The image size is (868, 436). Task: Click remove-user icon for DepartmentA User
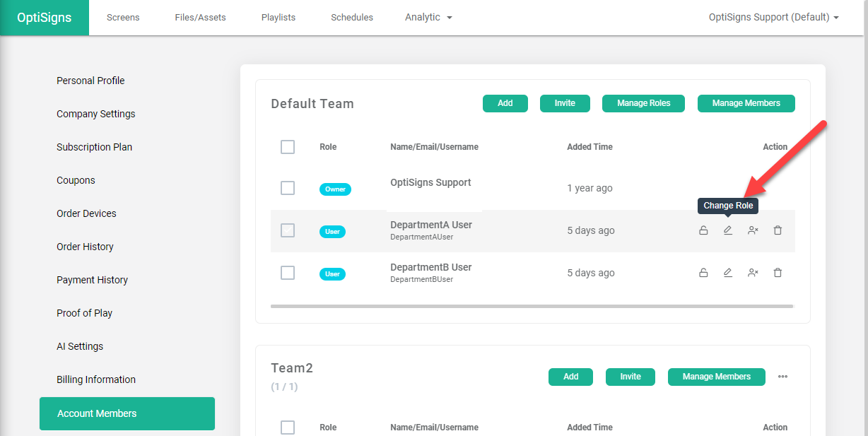pos(753,230)
